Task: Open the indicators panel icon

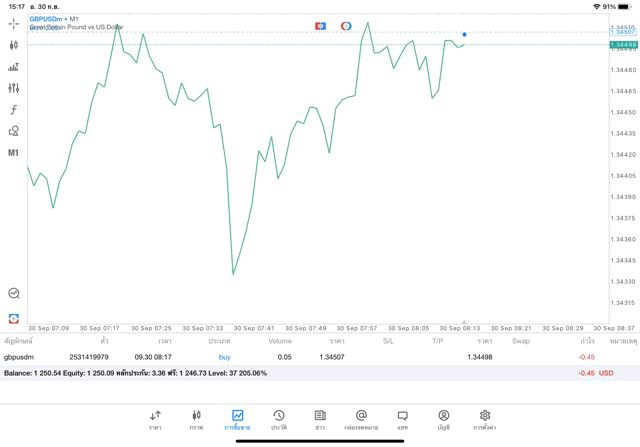Action: click(13, 67)
